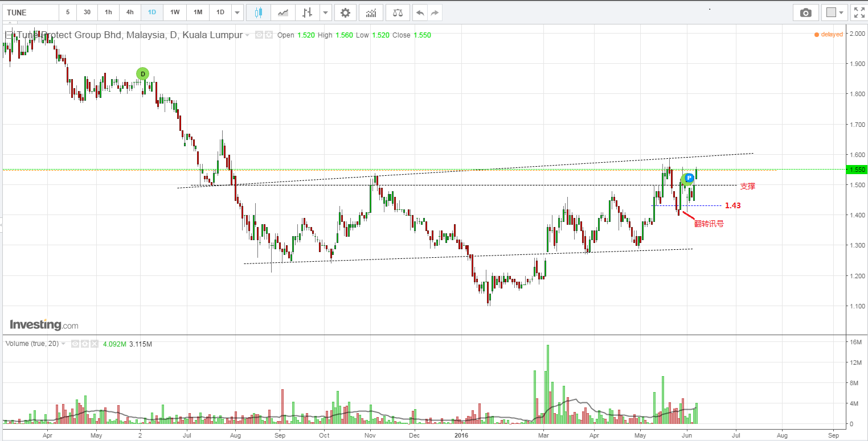Undo the last chart action
868x441 pixels.
pos(420,13)
